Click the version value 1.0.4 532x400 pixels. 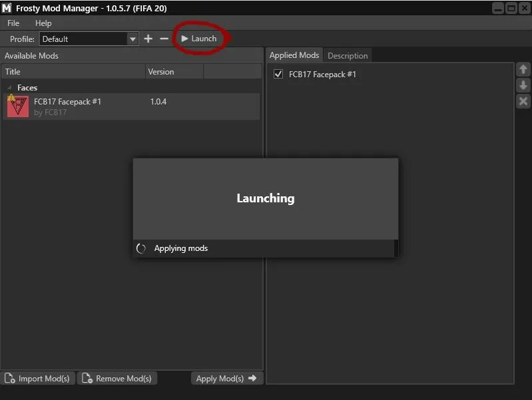[x=158, y=101]
